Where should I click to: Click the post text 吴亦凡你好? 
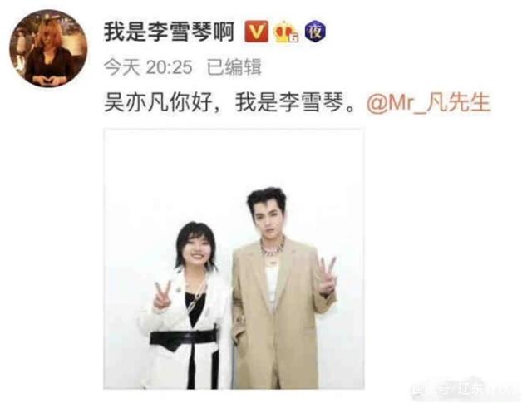[158, 102]
